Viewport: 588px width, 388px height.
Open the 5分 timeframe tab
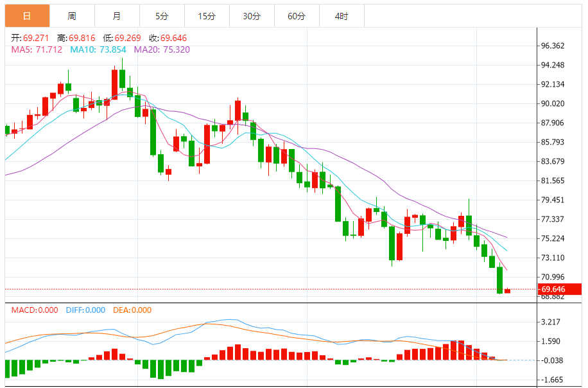tap(162, 16)
